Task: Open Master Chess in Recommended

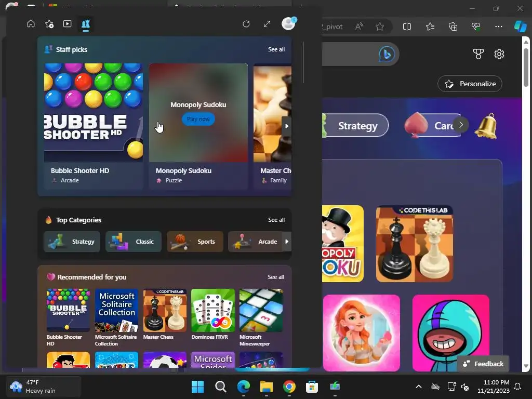Action: [165, 314]
